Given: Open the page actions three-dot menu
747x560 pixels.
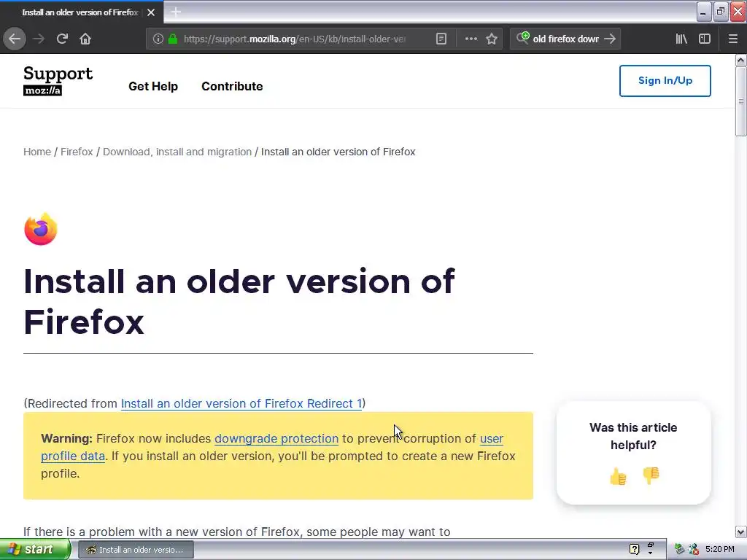Looking at the screenshot, I should point(471,39).
